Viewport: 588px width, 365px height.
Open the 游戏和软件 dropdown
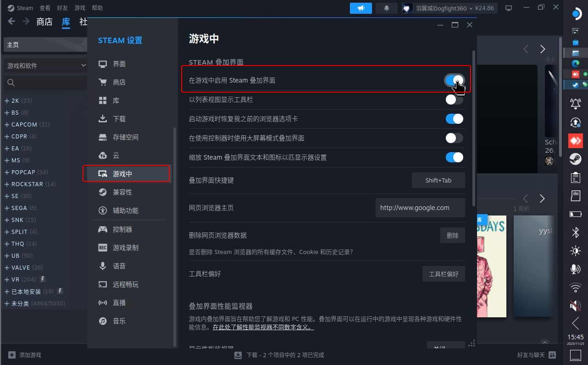[x=45, y=66]
